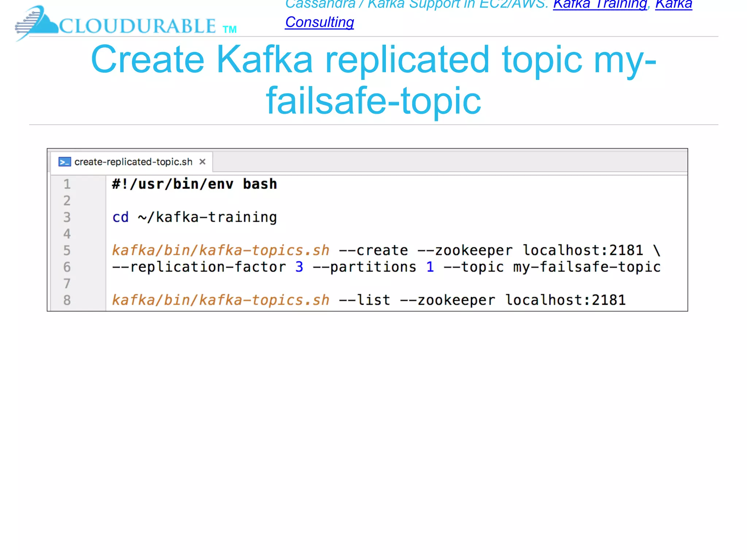The height and width of the screenshot is (560, 747).
Task: Open the Kafka Consulting link
Action: [x=319, y=22]
